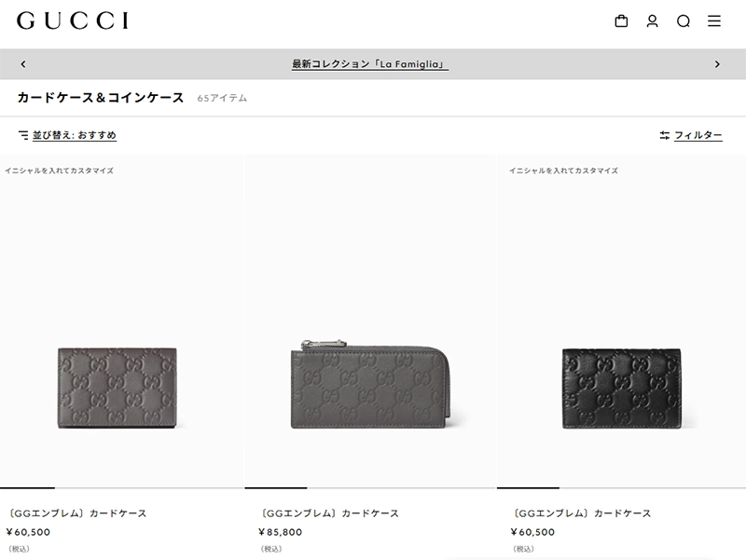This screenshot has width=746, height=560.
Task: Click the image progress bar under first product
Action: point(122,487)
